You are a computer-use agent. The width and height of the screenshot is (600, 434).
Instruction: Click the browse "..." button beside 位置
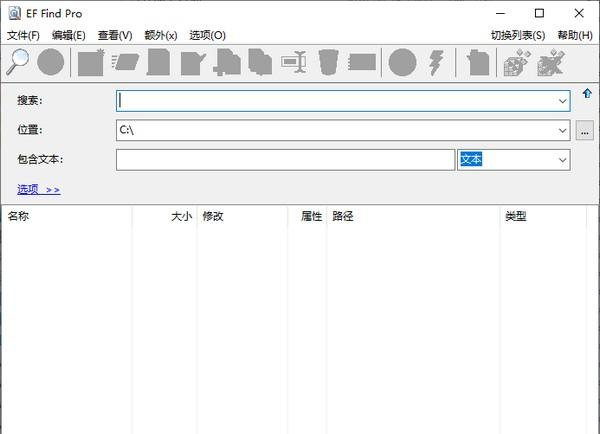coord(585,131)
